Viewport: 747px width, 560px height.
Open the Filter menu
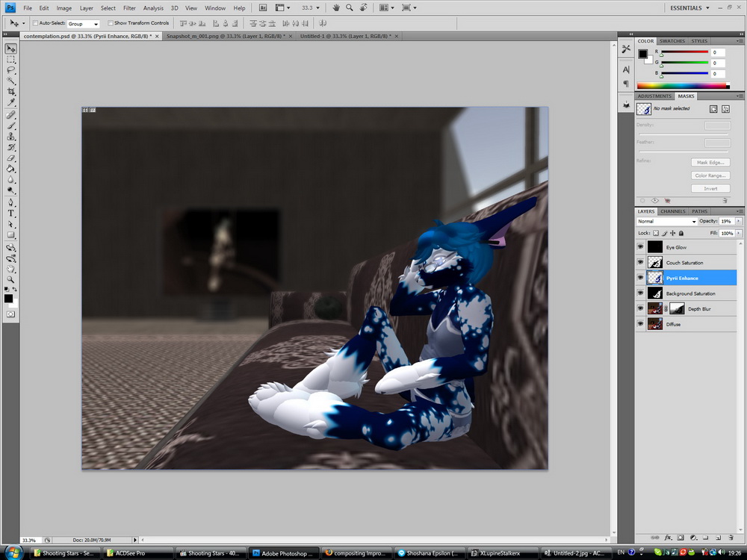tap(129, 8)
